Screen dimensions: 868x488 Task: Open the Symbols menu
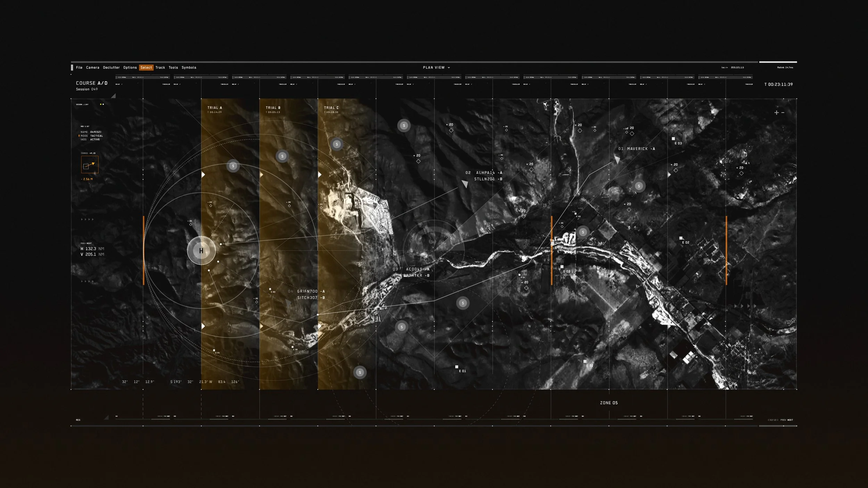[x=189, y=68]
